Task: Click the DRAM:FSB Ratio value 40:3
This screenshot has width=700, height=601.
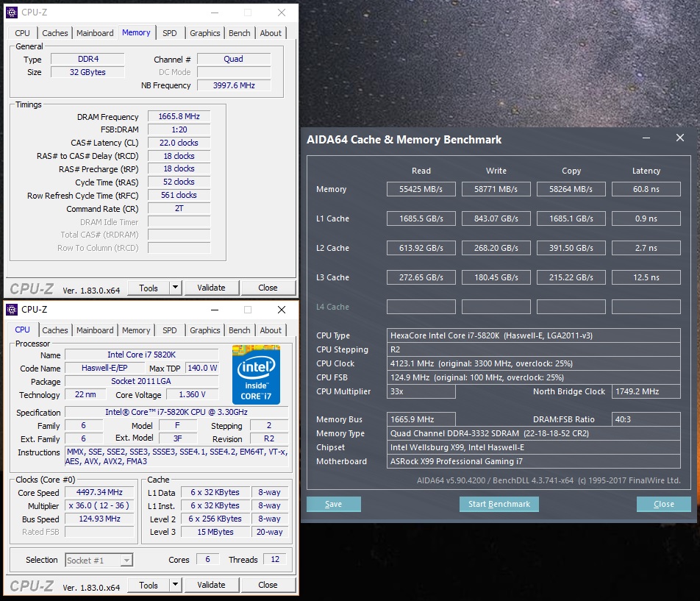Action: click(x=646, y=419)
